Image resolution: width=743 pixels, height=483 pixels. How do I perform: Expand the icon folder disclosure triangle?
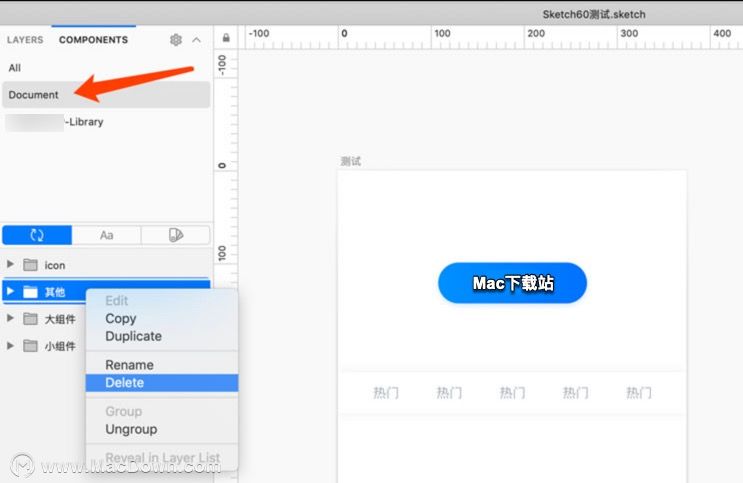[11, 265]
